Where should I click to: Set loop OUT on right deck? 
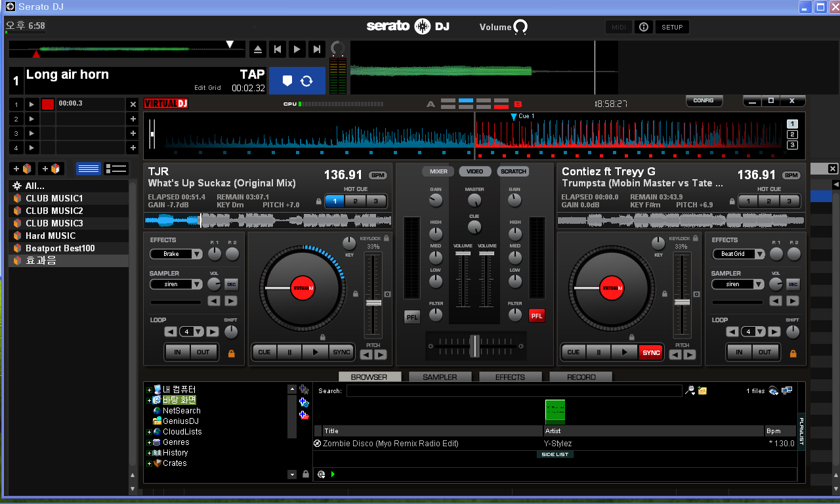(765, 352)
